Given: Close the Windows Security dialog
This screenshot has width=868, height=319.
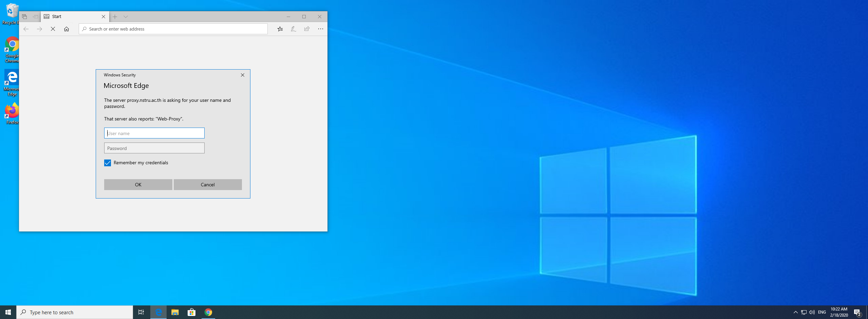Looking at the screenshot, I should point(243,75).
